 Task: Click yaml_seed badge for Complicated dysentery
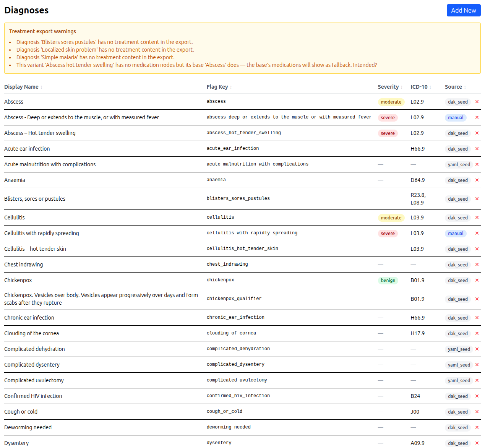point(459,365)
